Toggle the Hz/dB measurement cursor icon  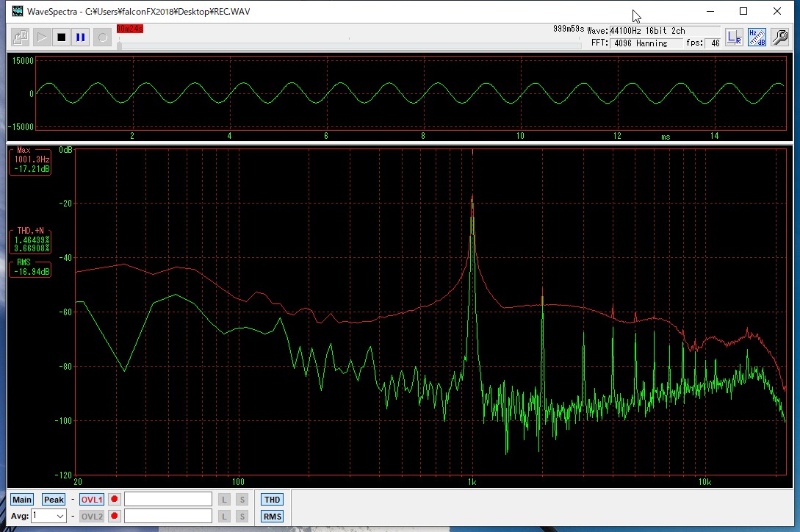point(757,37)
